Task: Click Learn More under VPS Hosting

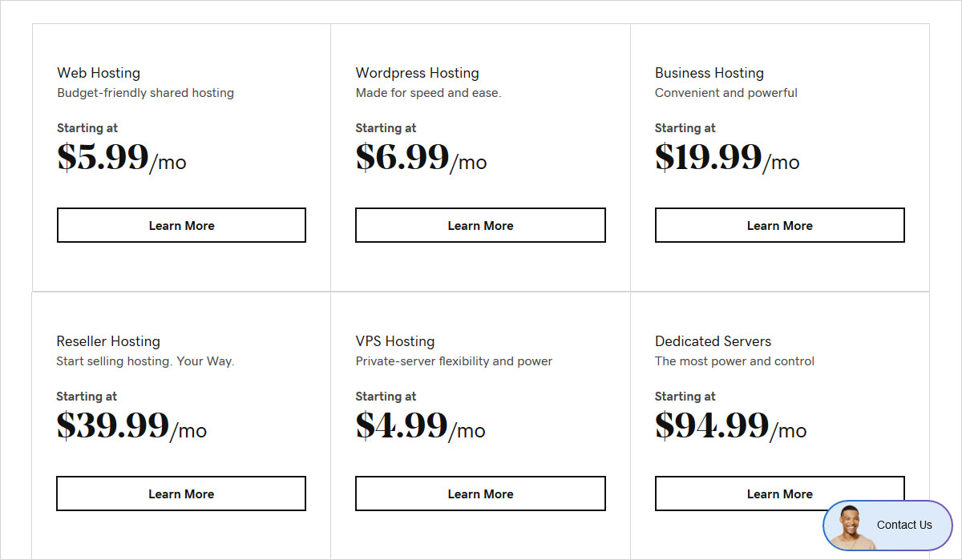Action: click(480, 494)
